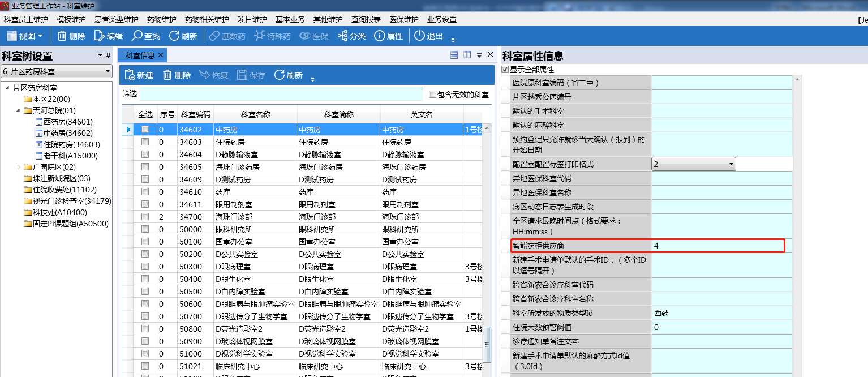Click the 英文名 column header
868x377 pixels.
point(422,114)
